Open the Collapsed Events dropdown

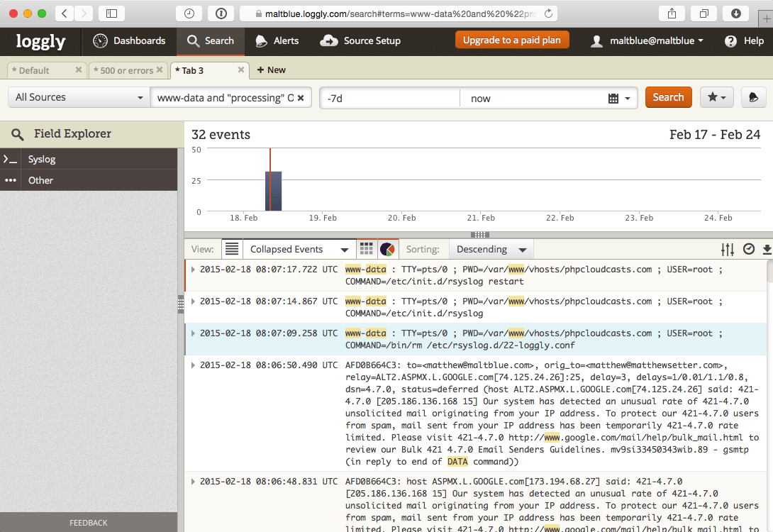[299, 249]
